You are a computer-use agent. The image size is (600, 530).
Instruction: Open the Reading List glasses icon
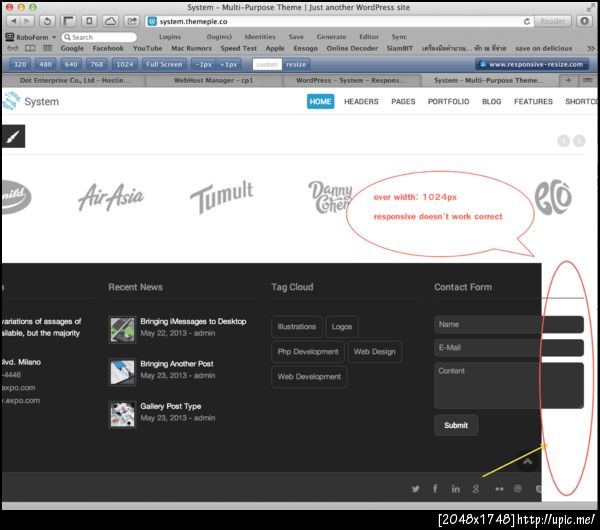tap(13, 48)
